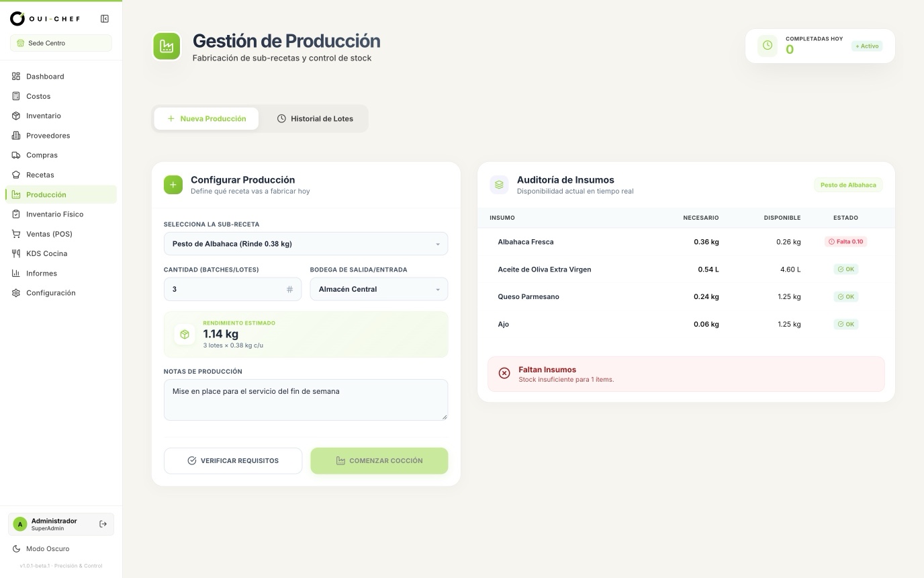
Task: Click the Aceite de Oliva Extra Virgen name
Action: pos(545,270)
